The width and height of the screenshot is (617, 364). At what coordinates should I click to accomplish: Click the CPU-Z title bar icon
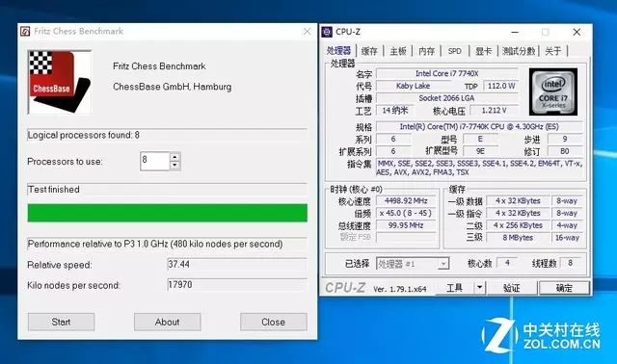point(327,32)
